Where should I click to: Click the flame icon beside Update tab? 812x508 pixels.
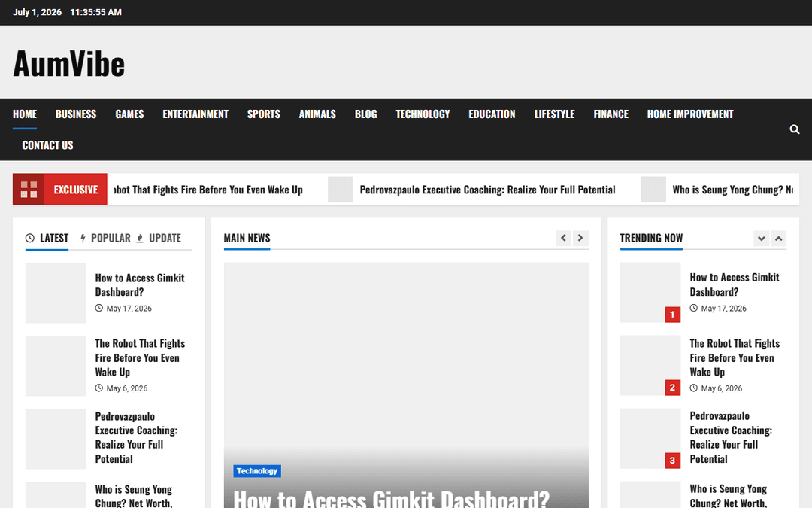[140, 238]
